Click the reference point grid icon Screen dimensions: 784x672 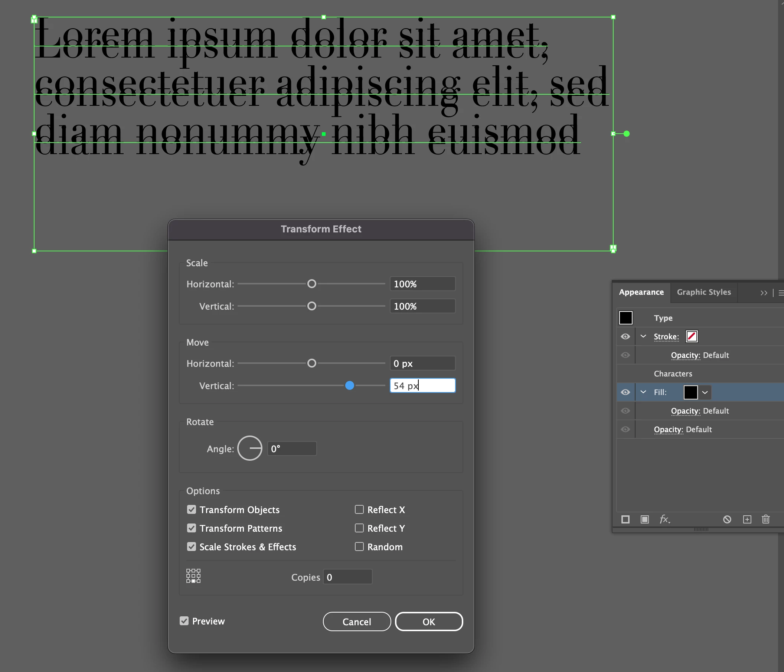pos(193,576)
